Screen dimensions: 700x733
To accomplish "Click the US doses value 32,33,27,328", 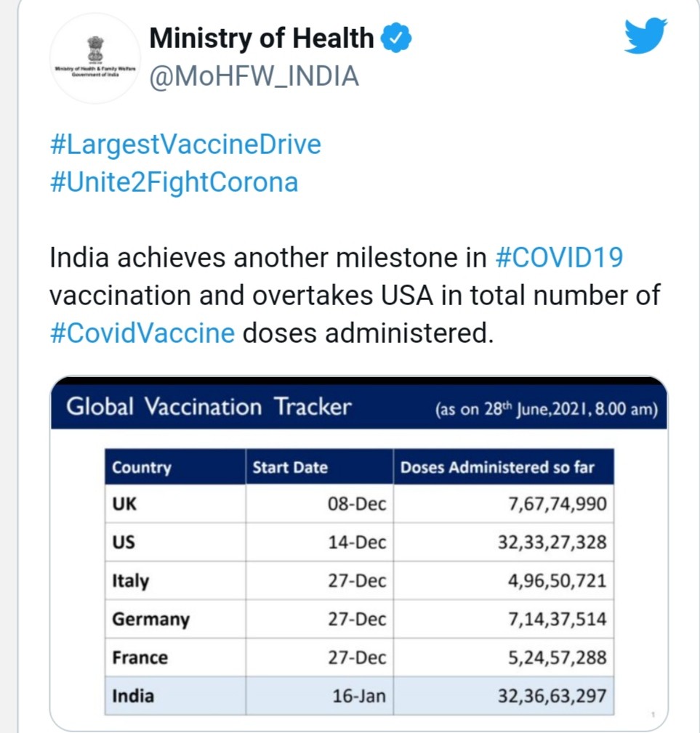I will click(x=552, y=542).
